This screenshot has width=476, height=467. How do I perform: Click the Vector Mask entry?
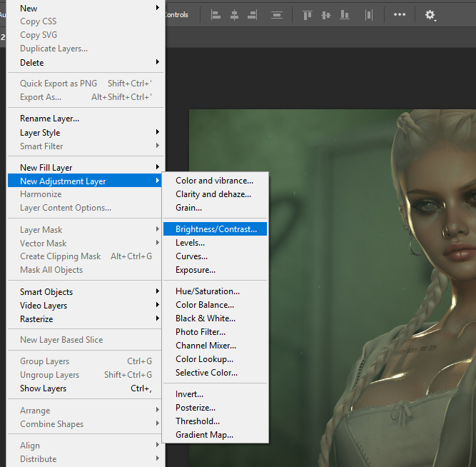[86, 243]
